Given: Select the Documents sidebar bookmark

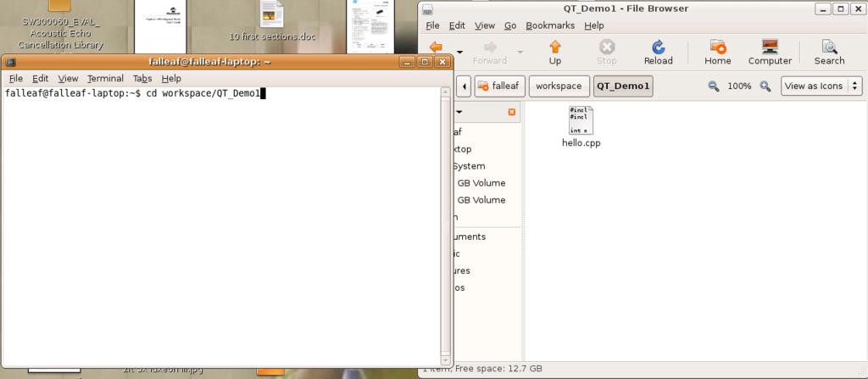Looking at the screenshot, I should pyautogui.click(x=470, y=237).
